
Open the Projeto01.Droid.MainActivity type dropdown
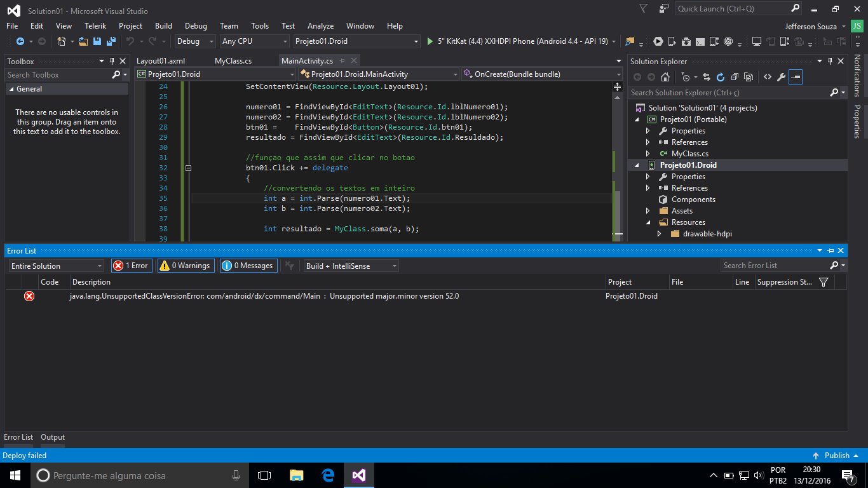(379, 74)
